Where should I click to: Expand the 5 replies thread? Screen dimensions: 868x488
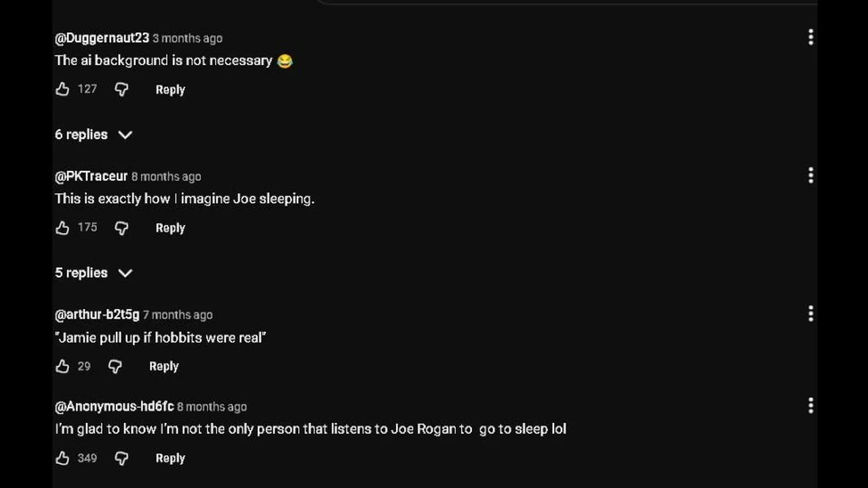93,272
